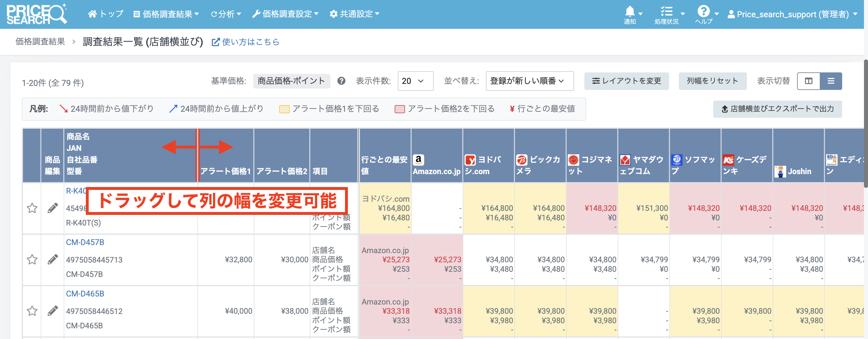868x339 pixels.
Task: Go to トップ home menu
Action: coord(105,14)
